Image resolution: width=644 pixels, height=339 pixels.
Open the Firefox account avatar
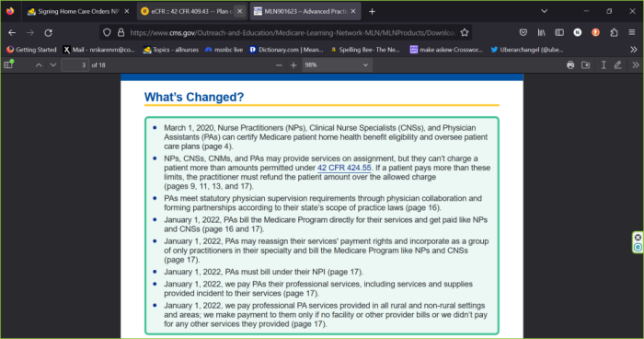578,32
